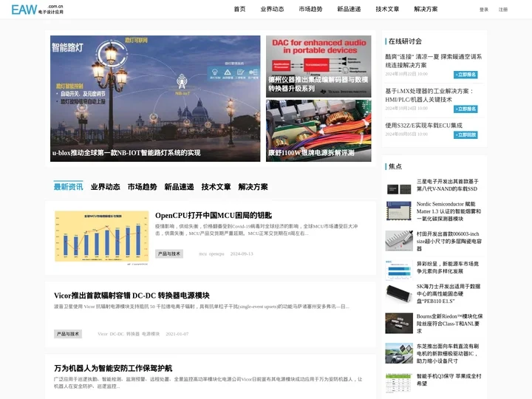Open the 新能源车市场 chart thumbnail
Screen dimensions: 532x399
(399, 270)
